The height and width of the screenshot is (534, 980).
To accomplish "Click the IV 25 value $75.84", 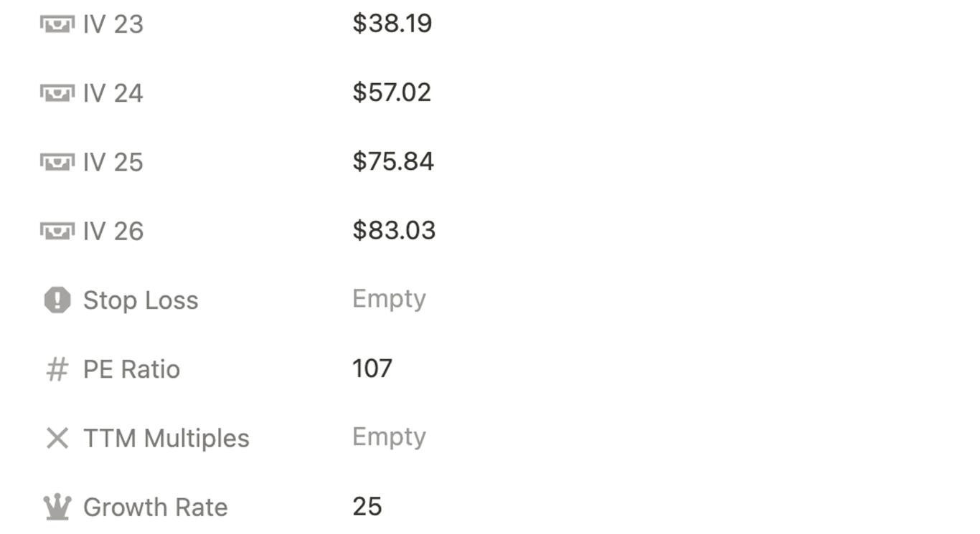I will pyautogui.click(x=393, y=161).
